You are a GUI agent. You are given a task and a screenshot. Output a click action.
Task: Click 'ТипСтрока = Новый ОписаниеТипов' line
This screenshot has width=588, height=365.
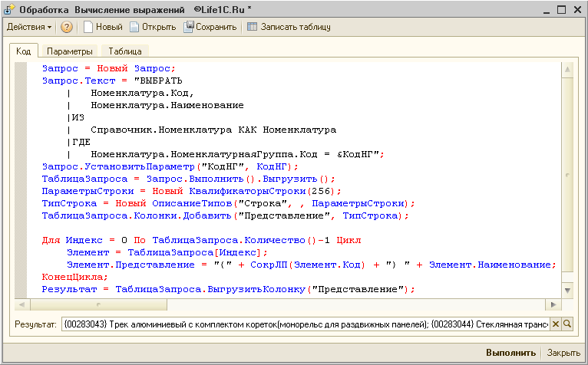pos(229,203)
